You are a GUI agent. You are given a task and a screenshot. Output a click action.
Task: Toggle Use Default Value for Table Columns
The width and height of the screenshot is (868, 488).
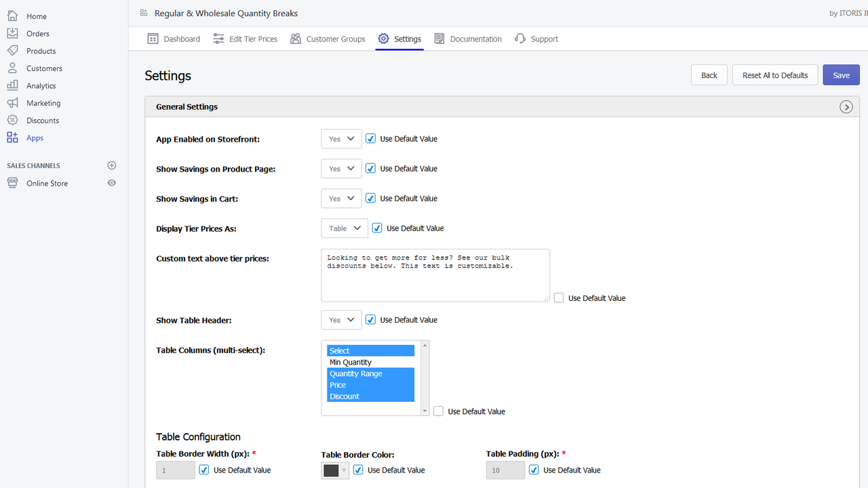click(439, 411)
